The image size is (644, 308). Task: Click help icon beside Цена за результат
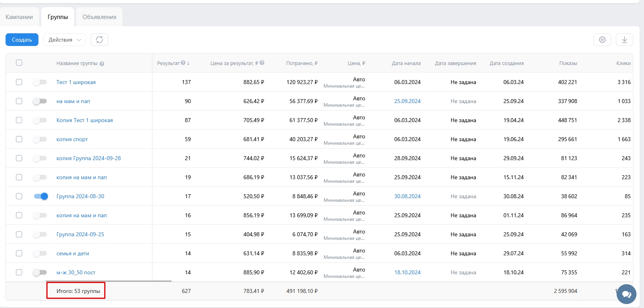[x=262, y=63]
